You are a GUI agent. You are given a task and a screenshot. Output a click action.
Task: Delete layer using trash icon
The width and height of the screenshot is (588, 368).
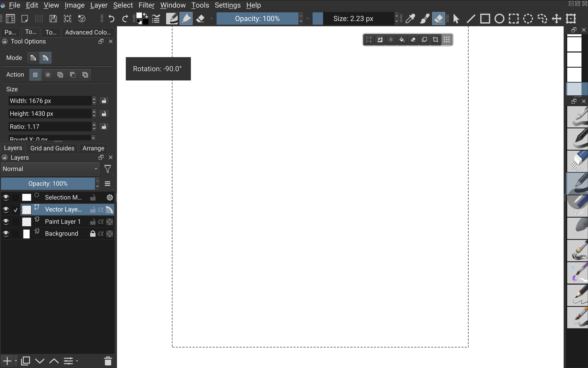pos(108,361)
